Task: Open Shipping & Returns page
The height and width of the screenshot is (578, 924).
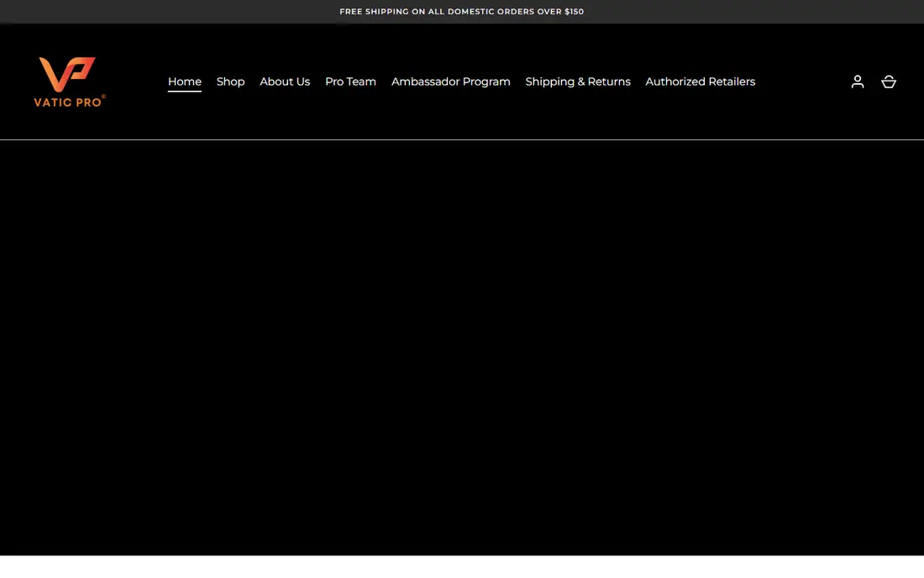Action: click(x=578, y=81)
